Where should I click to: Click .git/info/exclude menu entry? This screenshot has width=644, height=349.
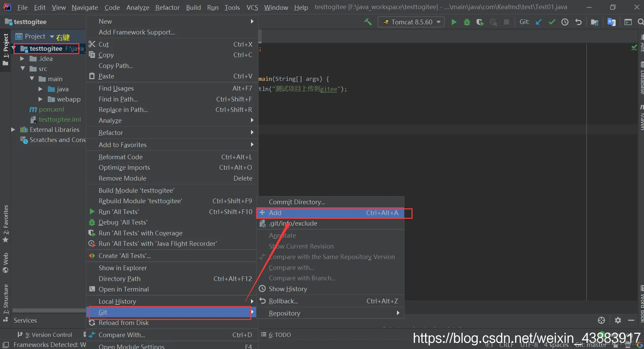point(330,223)
